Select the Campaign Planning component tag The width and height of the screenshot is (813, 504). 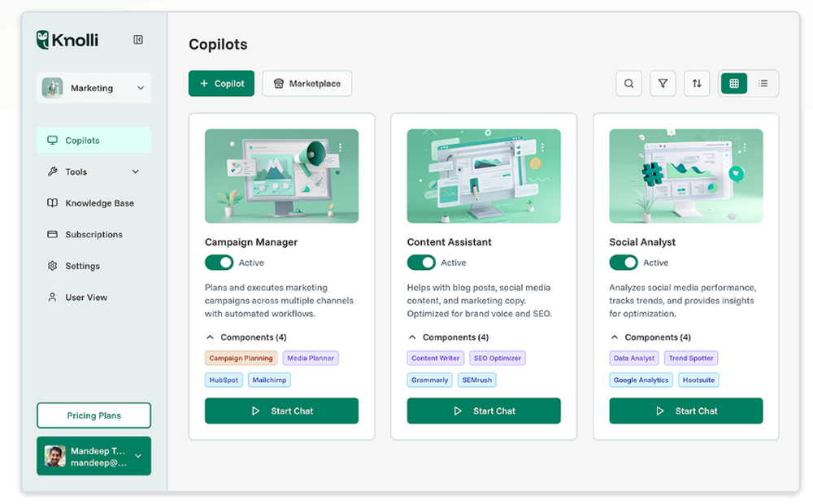pyautogui.click(x=241, y=358)
